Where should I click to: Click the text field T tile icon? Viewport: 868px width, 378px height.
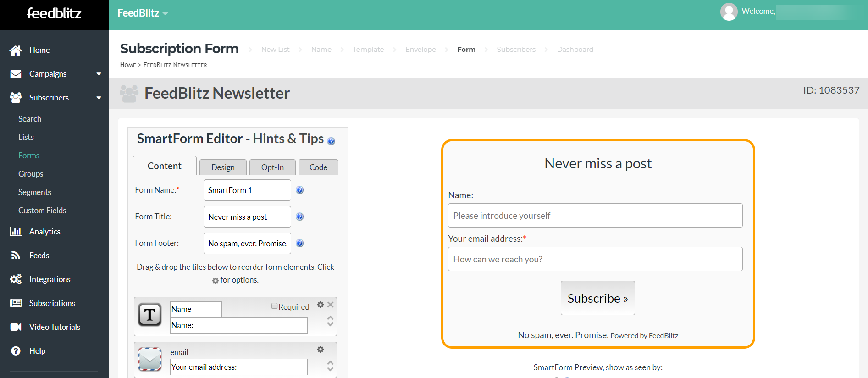pyautogui.click(x=150, y=315)
